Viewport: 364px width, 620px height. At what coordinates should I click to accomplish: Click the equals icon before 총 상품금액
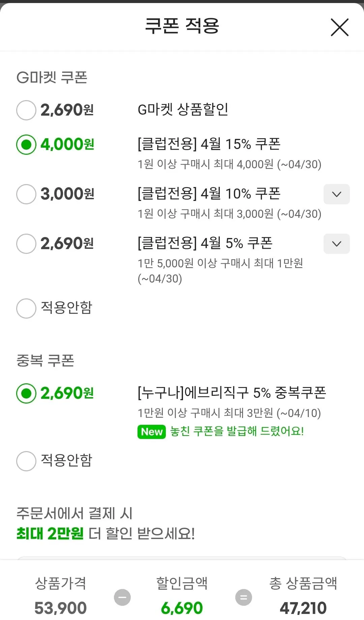(x=244, y=597)
